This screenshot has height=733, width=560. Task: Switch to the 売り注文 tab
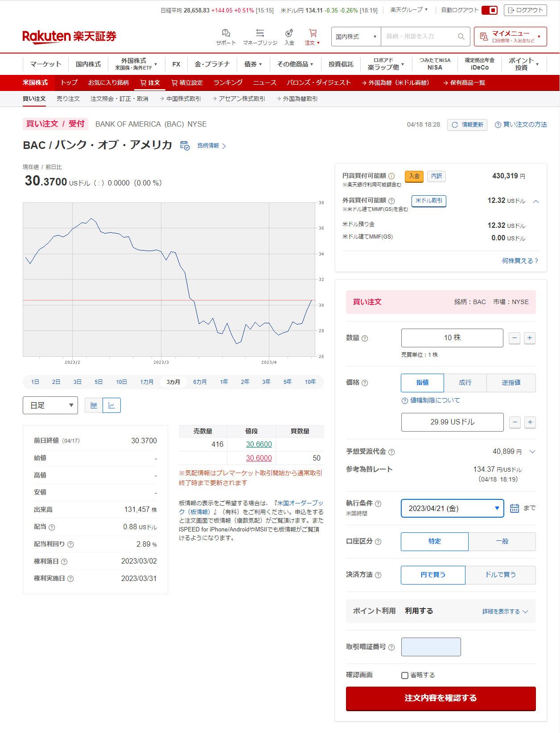(68, 99)
